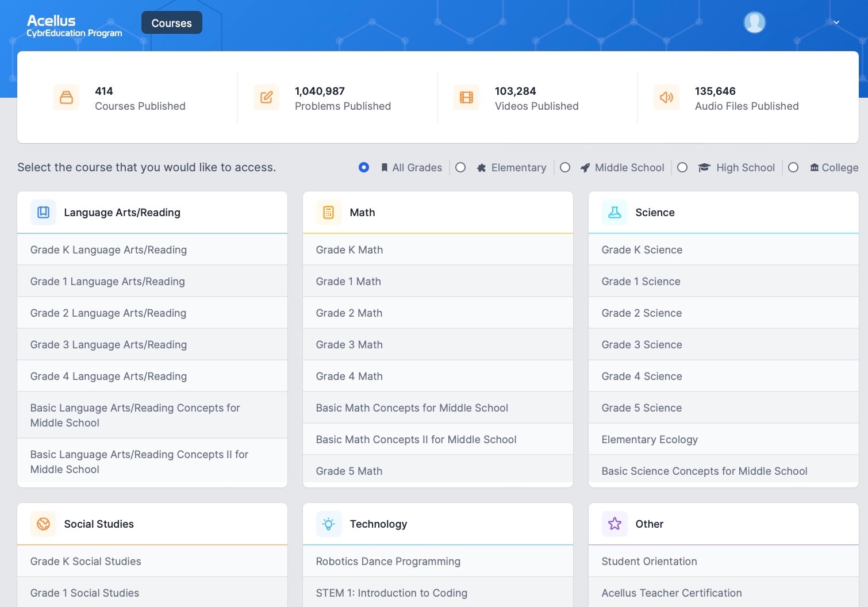
Task: Open Basic Language Arts/Reading Concepts II course
Action: click(152, 461)
